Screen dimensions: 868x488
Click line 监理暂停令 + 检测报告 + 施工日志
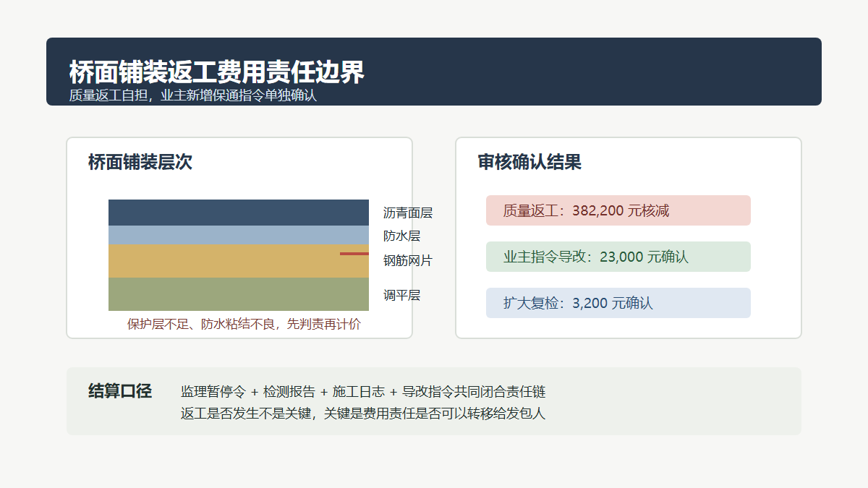point(283,392)
